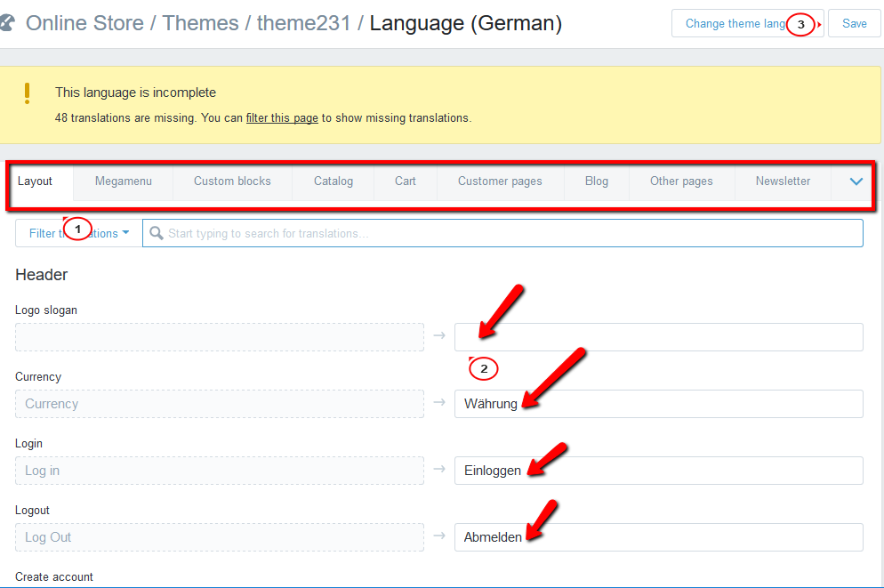Open theme231 breadcrumb link
884x588 pixels.
pyautogui.click(x=304, y=23)
